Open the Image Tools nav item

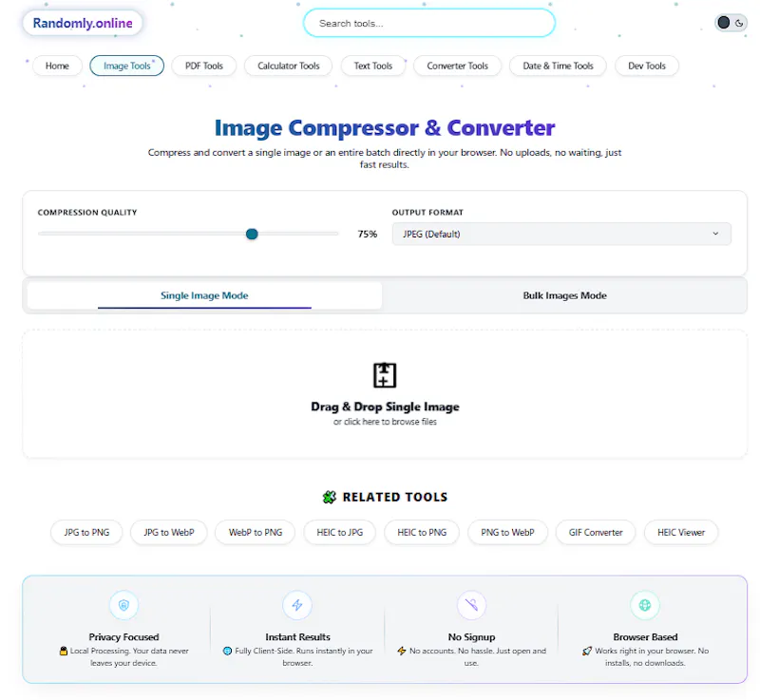(127, 66)
